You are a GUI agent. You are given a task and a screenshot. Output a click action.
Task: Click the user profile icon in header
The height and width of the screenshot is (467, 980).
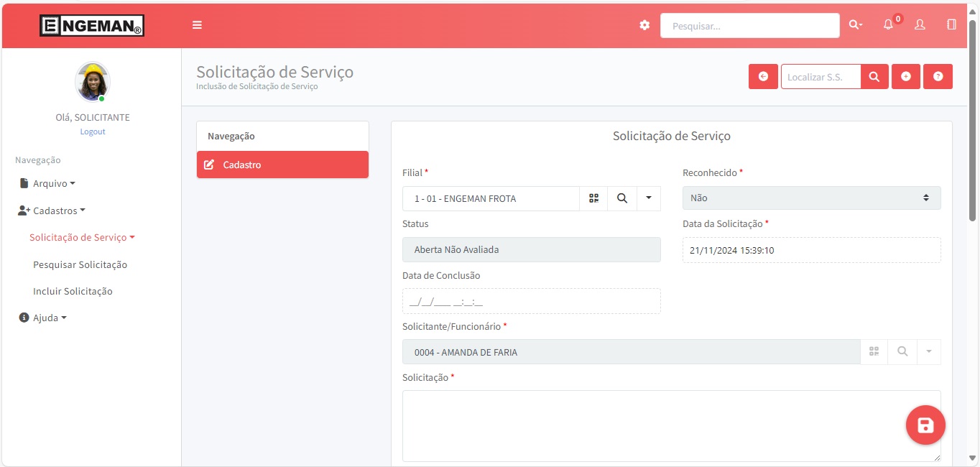[920, 24]
